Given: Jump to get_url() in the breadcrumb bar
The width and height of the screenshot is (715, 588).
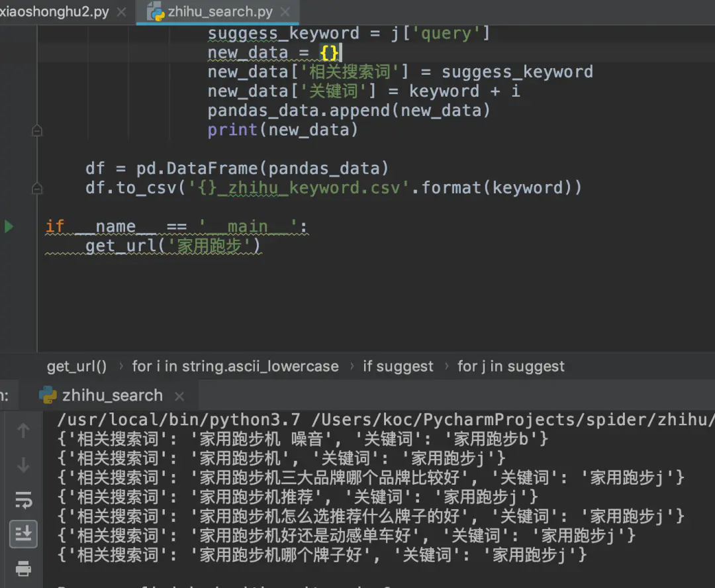Looking at the screenshot, I should pyautogui.click(x=77, y=366).
